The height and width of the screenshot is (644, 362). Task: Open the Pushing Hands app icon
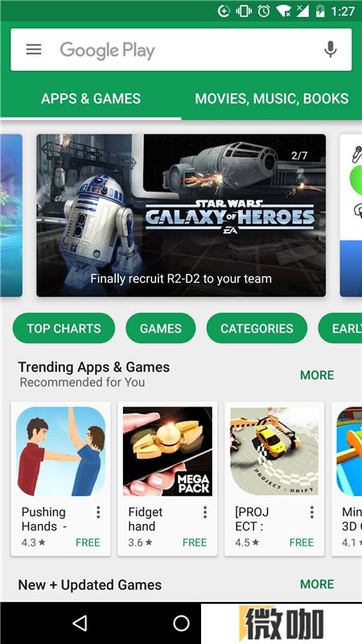pyautogui.click(x=61, y=452)
